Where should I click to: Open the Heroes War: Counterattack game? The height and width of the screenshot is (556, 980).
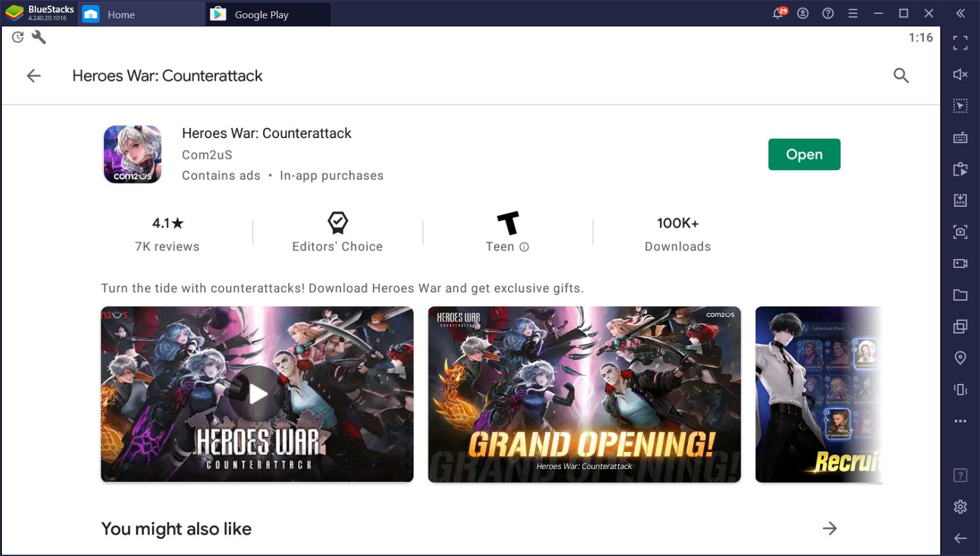pyautogui.click(x=804, y=154)
